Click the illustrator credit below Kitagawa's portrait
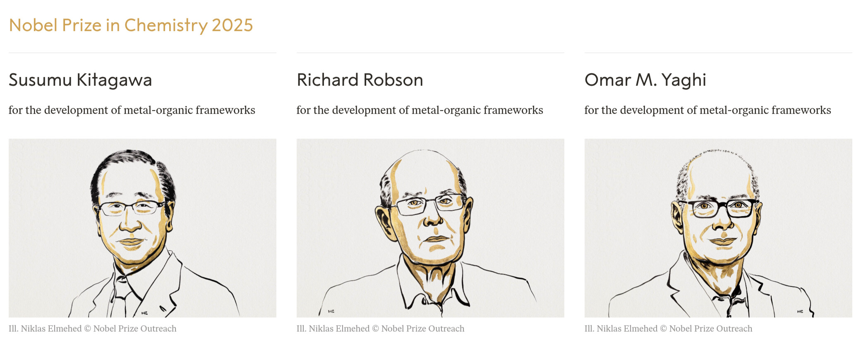Viewport: 868px width, 341px height. tap(93, 329)
